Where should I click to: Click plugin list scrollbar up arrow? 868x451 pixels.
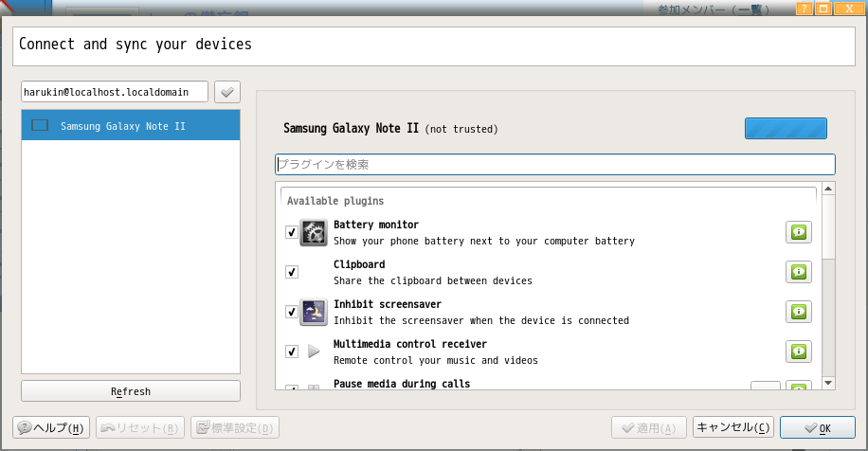[x=828, y=189]
